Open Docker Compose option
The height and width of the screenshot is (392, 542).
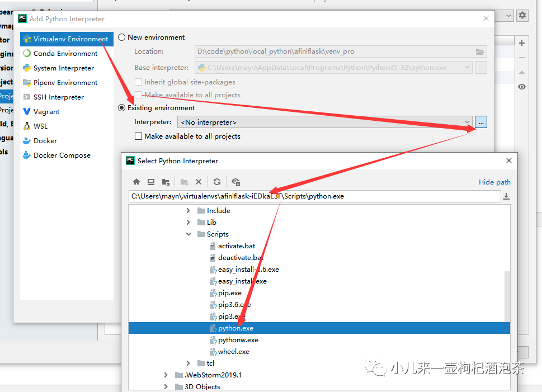(67, 155)
